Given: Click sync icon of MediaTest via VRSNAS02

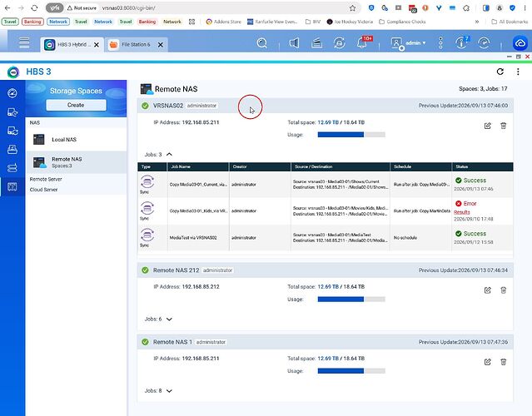Looking at the screenshot, I should pos(147,235).
